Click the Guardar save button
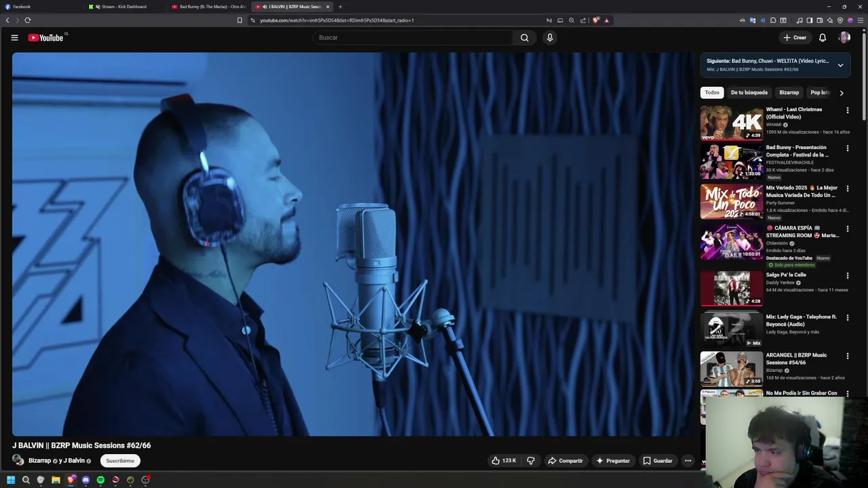The width and height of the screenshot is (868, 488). click(658, 461)
